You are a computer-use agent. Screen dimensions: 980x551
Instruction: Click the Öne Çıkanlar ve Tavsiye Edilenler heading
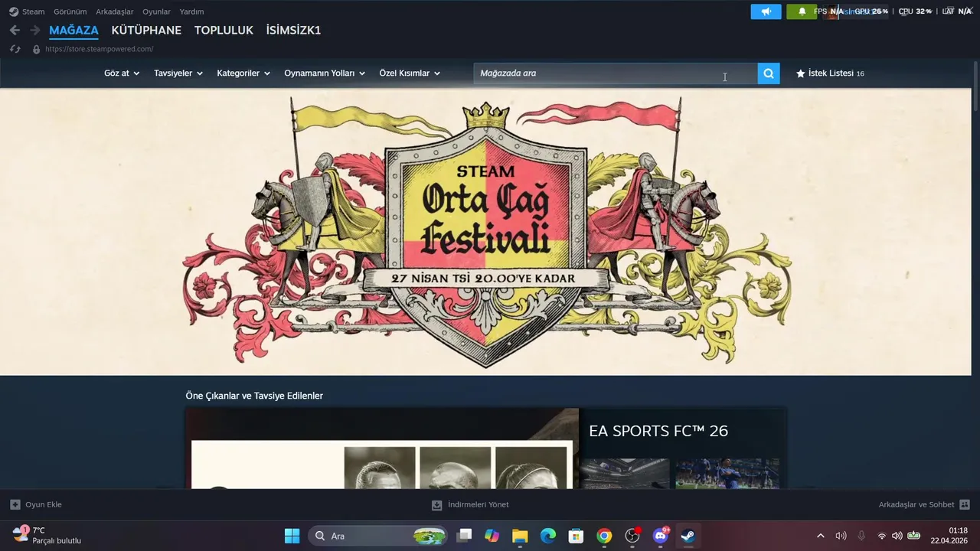click(x=254, y=396)
